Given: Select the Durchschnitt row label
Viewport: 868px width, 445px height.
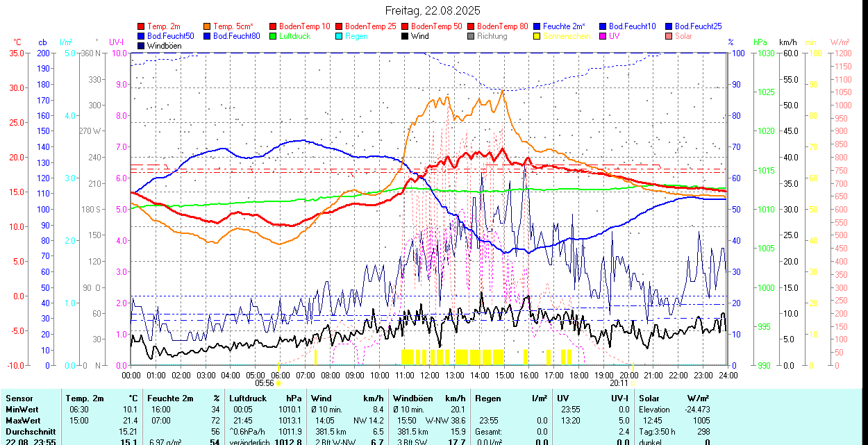Looking at the screenshot, I should click(27, 431).
